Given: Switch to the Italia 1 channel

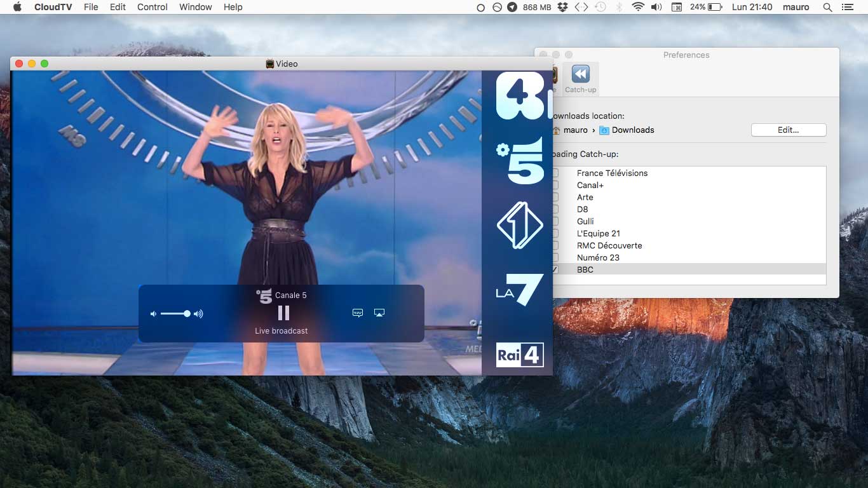Looking at the screenshot, I should [x=519, y=226].
